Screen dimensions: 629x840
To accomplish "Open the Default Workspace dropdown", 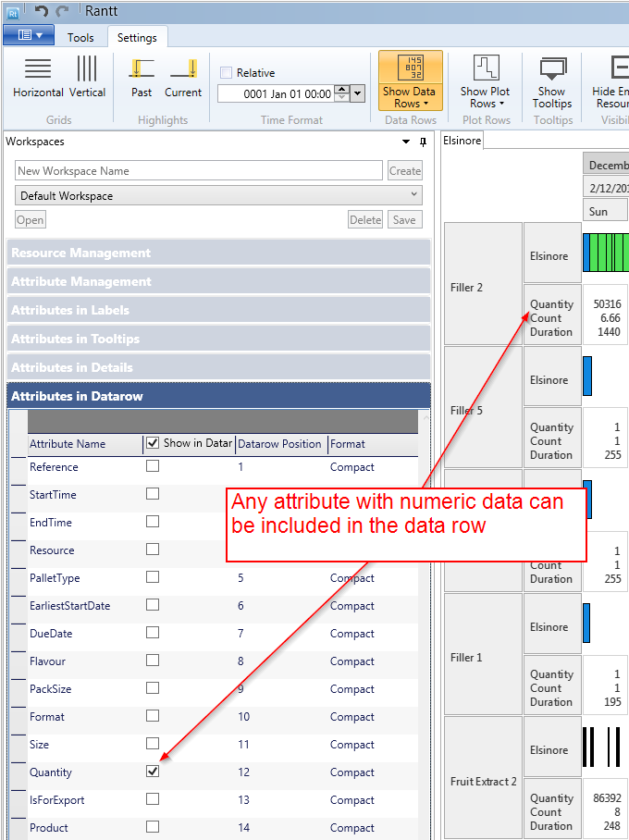I will point(218,196).
